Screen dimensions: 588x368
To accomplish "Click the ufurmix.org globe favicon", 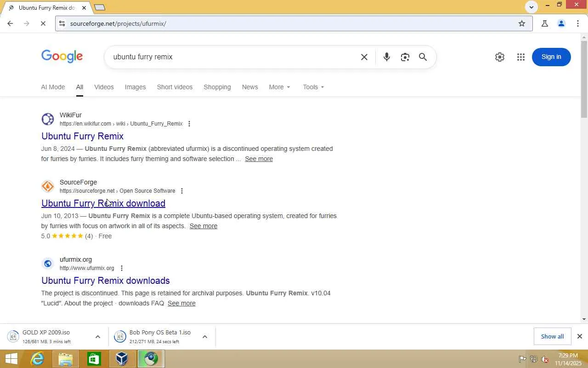I will [48, 264].
